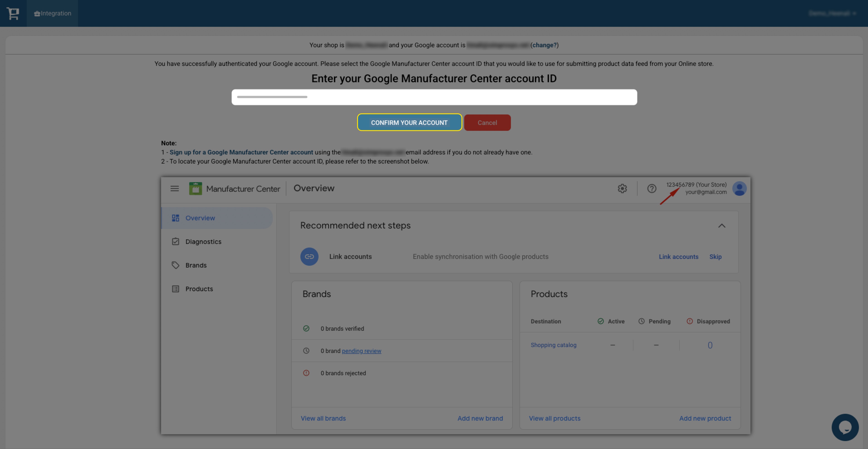868x449 pixels.
Task: Click the red alert icon beside brands rejected
Action: (306, 373)
